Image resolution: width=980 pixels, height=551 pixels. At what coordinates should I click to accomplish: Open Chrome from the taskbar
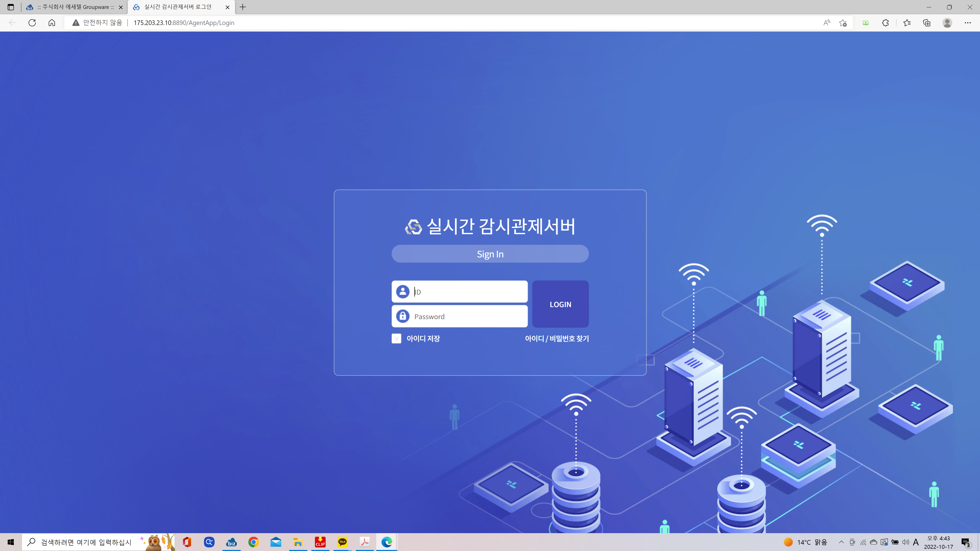[x=253, y=542]
